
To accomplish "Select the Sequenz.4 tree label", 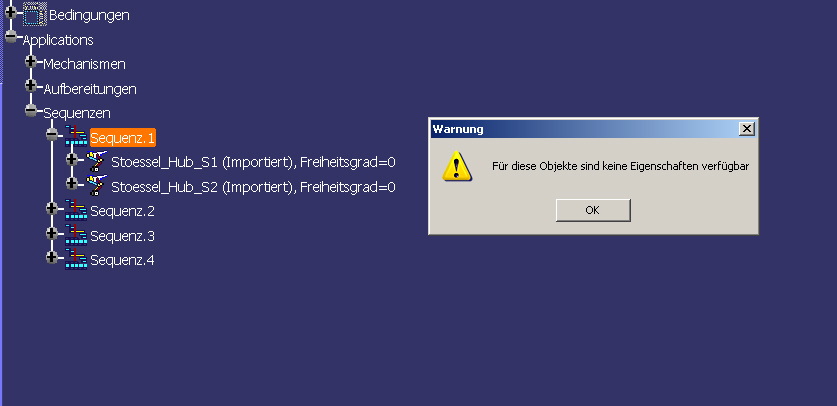I will coord(122,261).
